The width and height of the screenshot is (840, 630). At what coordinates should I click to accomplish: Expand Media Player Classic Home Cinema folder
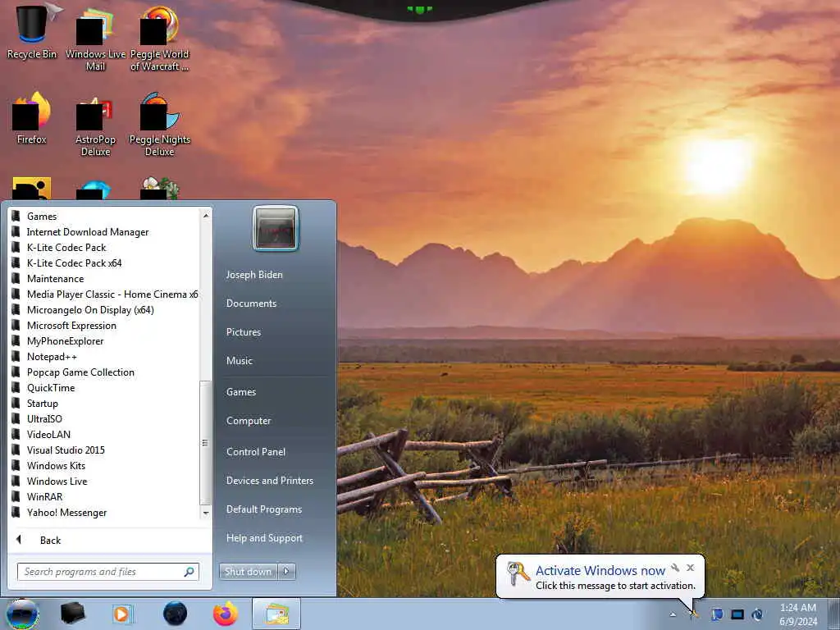104,294
